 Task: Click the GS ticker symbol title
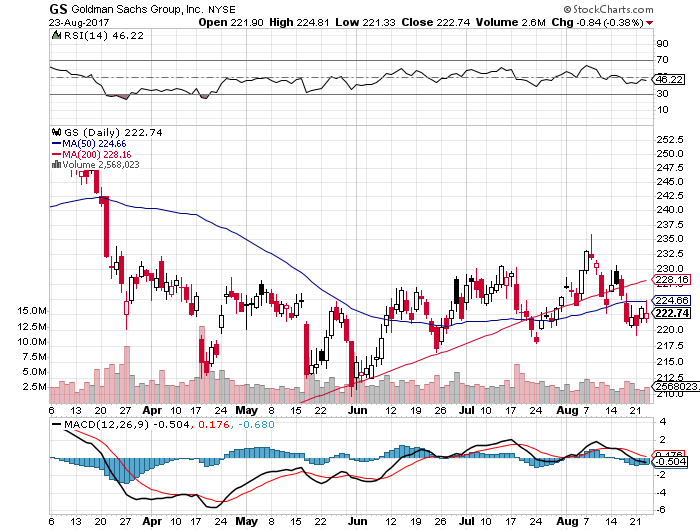click(59, 8)
